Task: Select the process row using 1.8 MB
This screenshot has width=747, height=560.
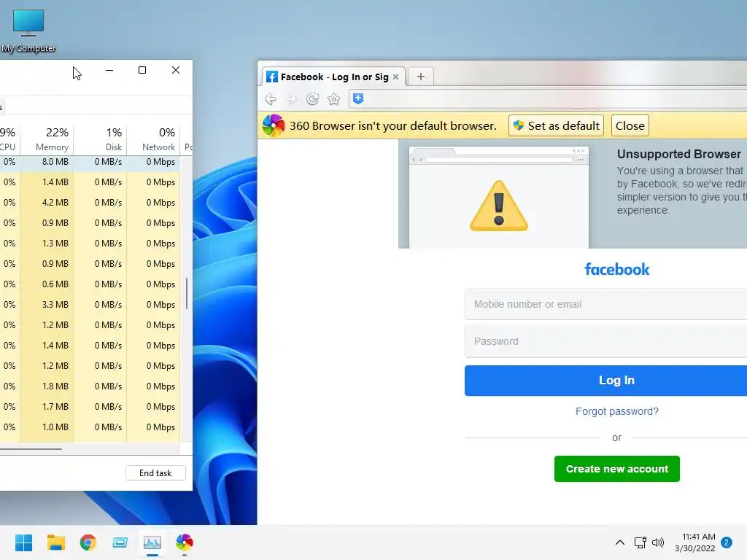Action: click(x=90, y=386)
